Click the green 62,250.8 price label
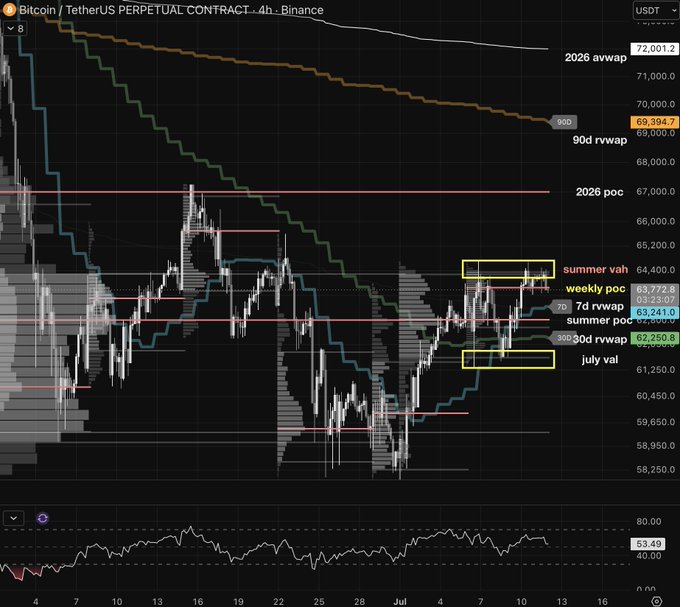This screenshot has height=607, width=680. pyautogui.click(x=655, y=338)
